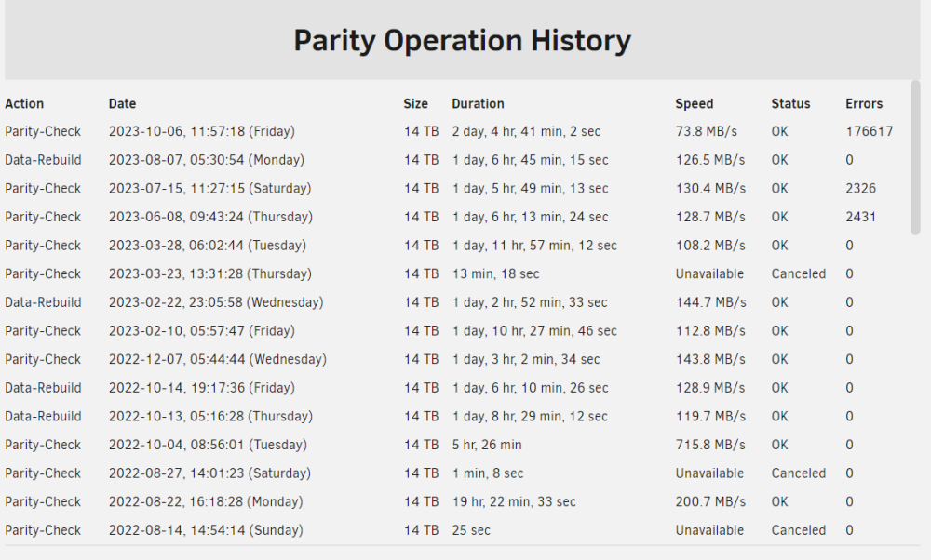Click the Status column header
This screenshot has width=931, height=560.
790,104
